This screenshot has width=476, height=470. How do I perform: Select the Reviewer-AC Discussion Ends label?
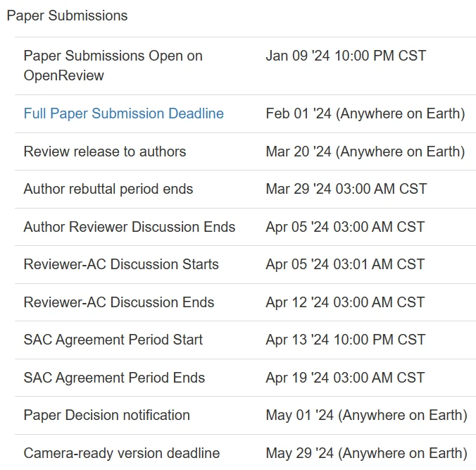118,302
